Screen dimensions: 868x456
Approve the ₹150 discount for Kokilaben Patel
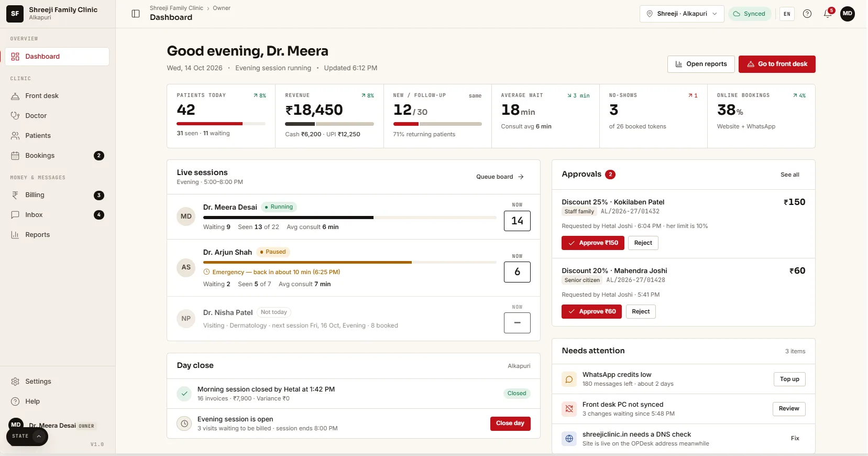[x=592, y=243]
